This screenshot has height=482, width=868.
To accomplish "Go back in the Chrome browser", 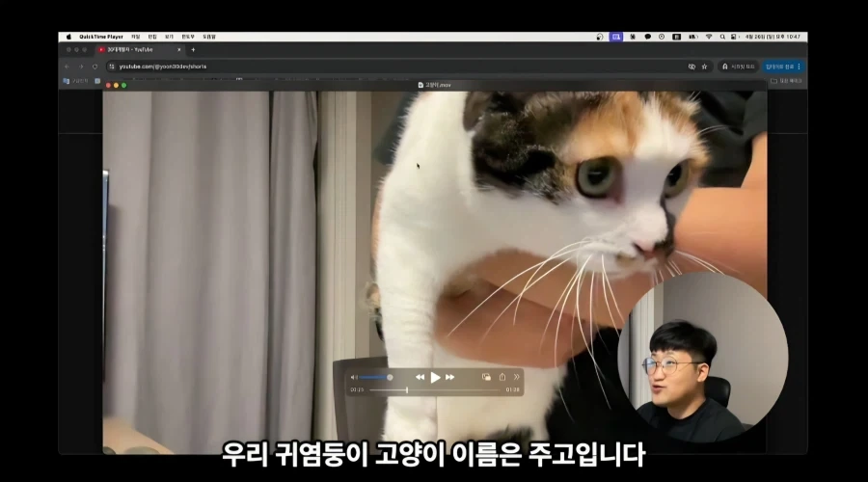I will click(x=67, y=67).
